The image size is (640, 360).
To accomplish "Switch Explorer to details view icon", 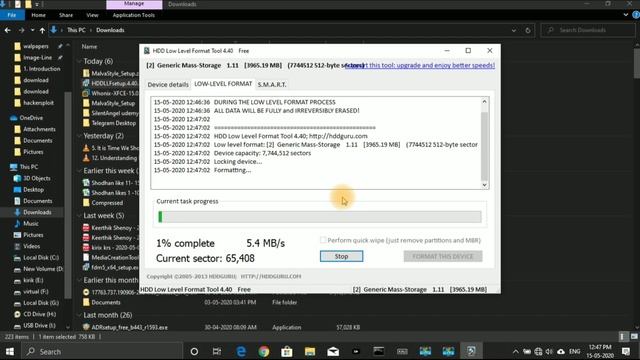I will (622, 337).
